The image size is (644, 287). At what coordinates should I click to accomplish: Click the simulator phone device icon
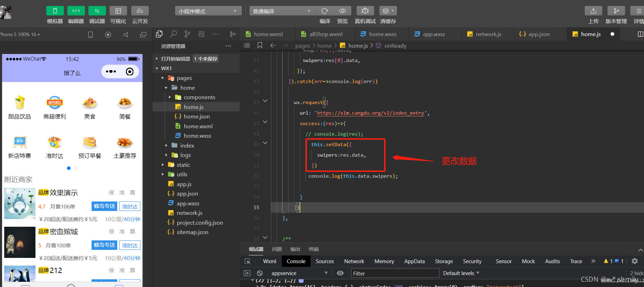pos(91,34)
